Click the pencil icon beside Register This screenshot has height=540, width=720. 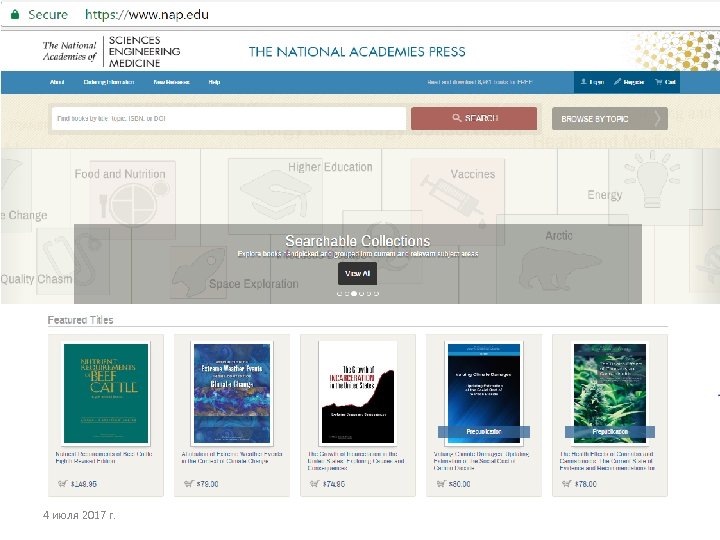618,82
